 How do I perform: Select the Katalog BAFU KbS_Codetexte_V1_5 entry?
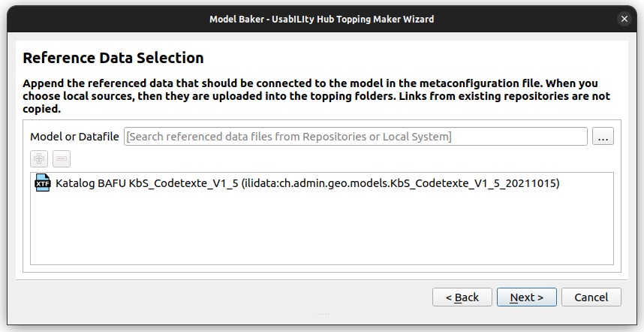pos(146,183)
